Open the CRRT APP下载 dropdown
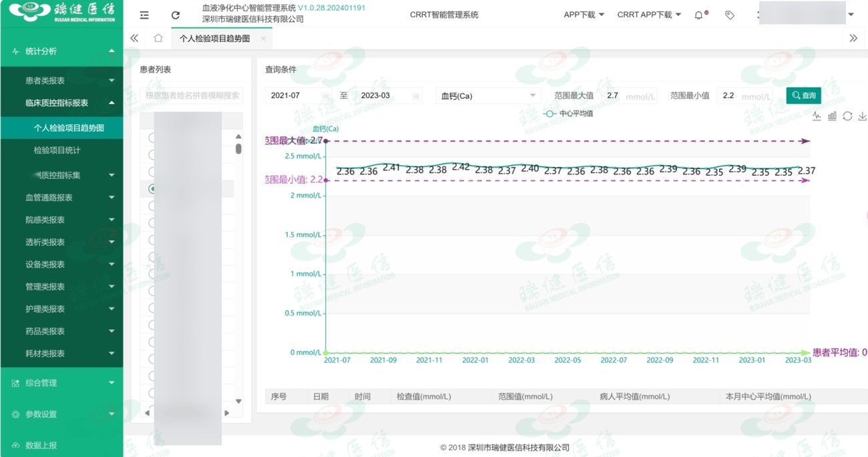Viewport: 868px width, 457px height. coord(649,15)
